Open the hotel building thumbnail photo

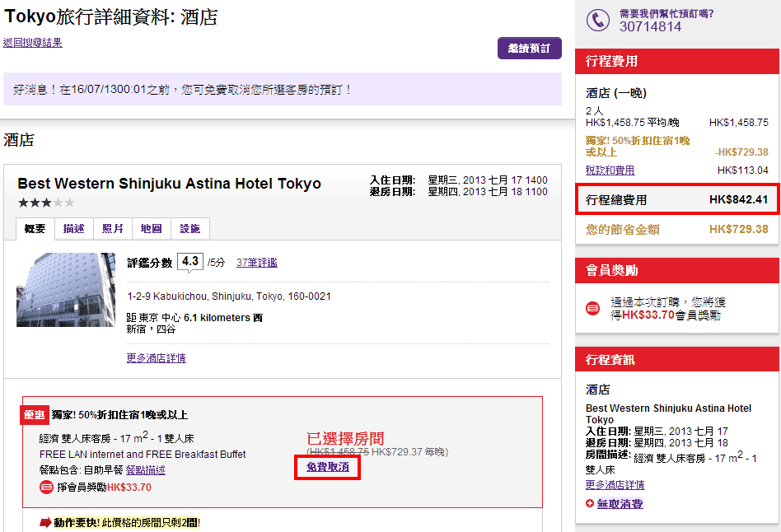66,290
